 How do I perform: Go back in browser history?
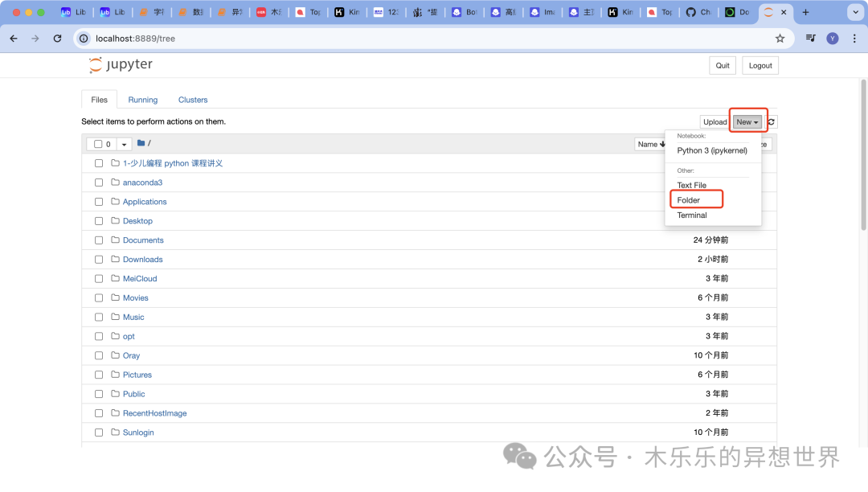pyautogui.click(x=14, y=39)
